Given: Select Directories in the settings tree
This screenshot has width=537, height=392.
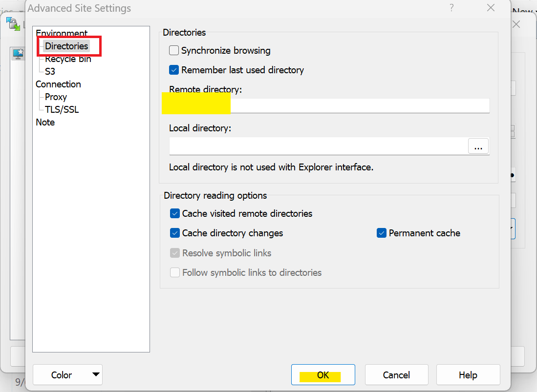Looking at the screenshot, I should click(x=66, y=46).
